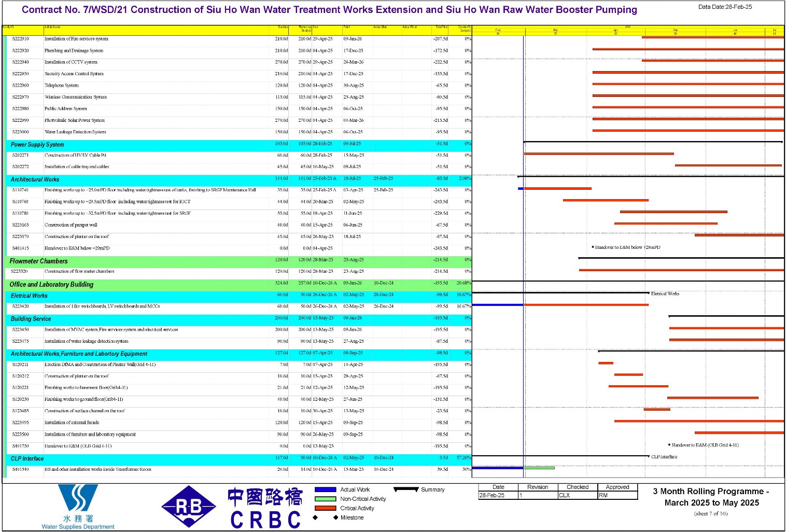This screenshot has width=786, height=532.
Task: Click the Eletrical Works summary bar label in chart
Action: [x=665, y=293]
